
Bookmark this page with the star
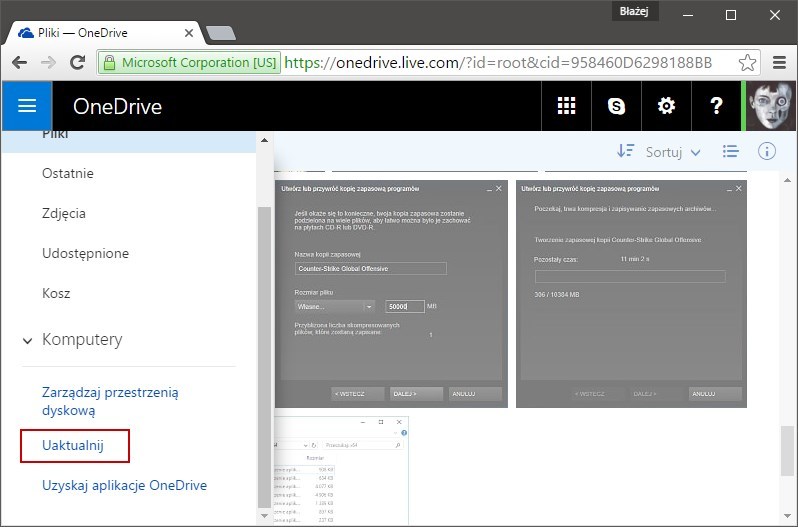coord(747,63)
